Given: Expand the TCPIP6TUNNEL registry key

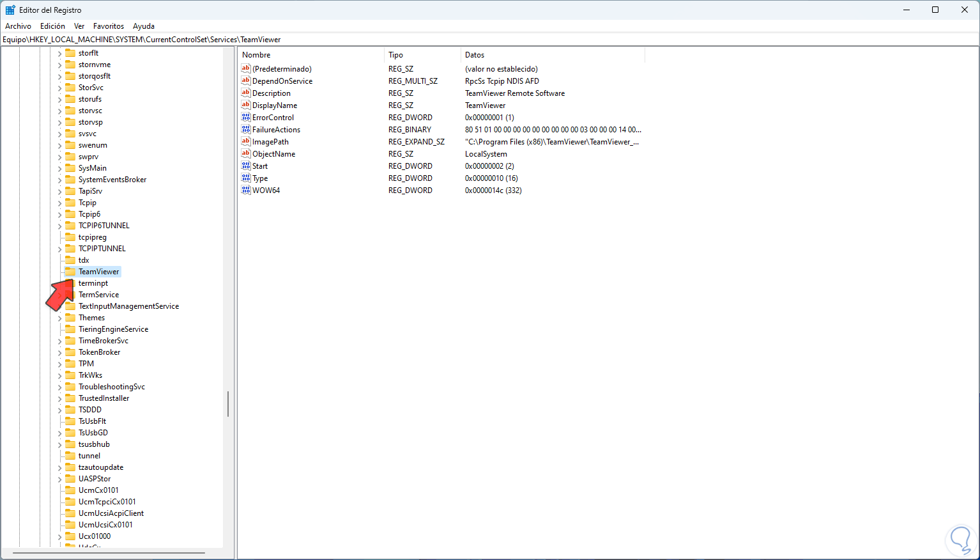Looking at the screenshot, I should tap(60, 226).
